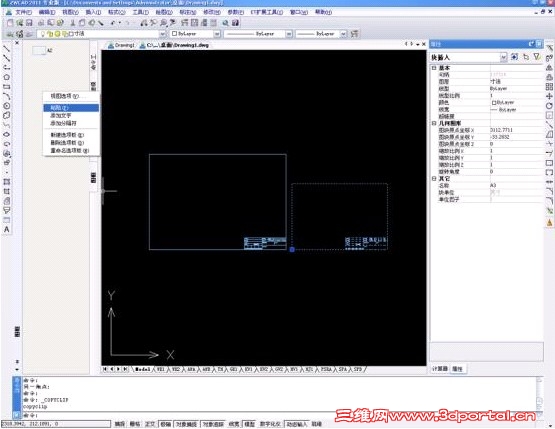Collapse the 基本 property group
The width and height of the screenshot is (555, 429).
[434, 68]
